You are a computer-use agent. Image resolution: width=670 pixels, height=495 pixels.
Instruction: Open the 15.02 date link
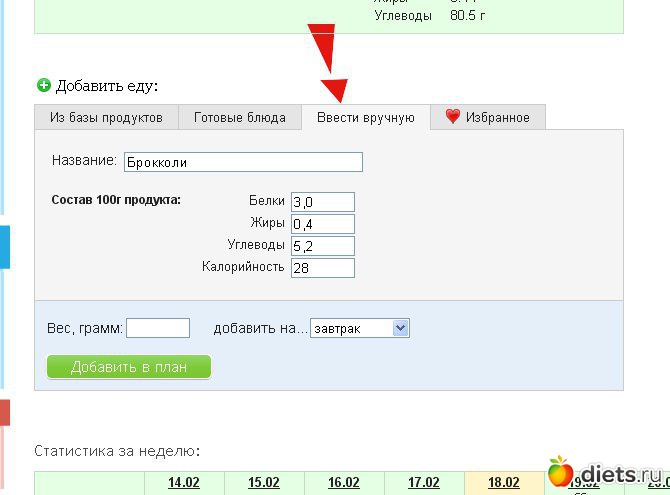click(263, 483)
